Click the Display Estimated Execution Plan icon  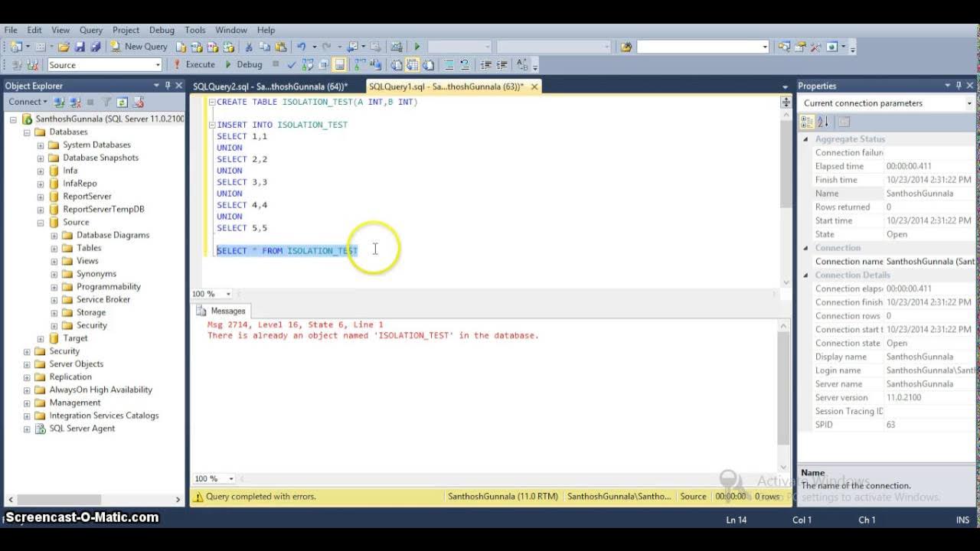[x=308, y=65]
